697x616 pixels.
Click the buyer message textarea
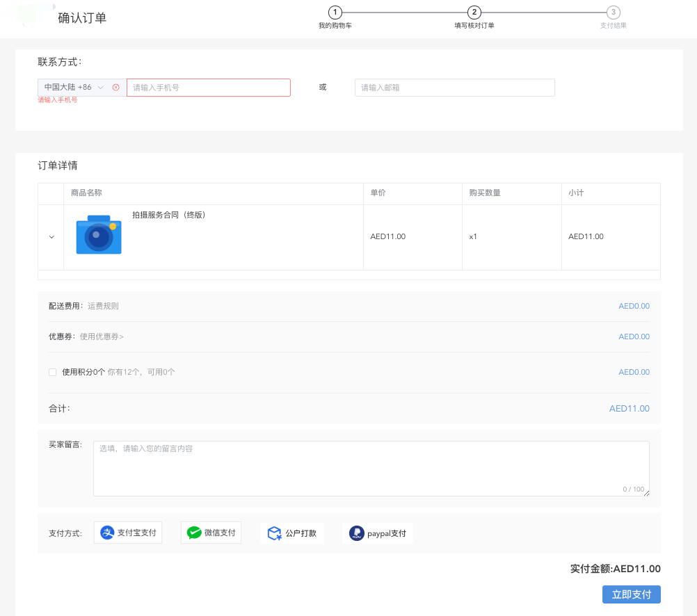(371, 468)
